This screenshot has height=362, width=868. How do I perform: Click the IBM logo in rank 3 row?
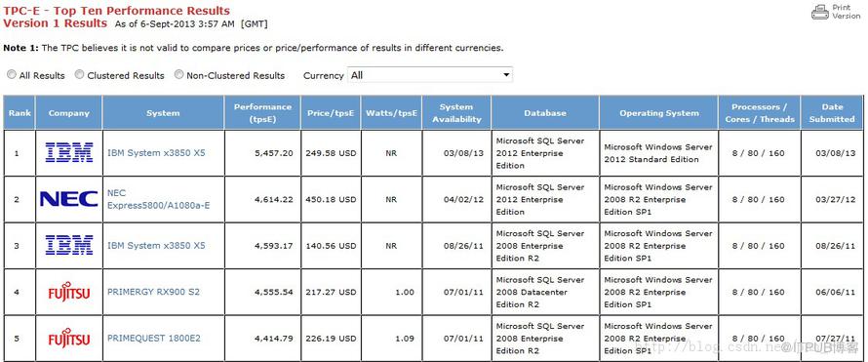69,245
